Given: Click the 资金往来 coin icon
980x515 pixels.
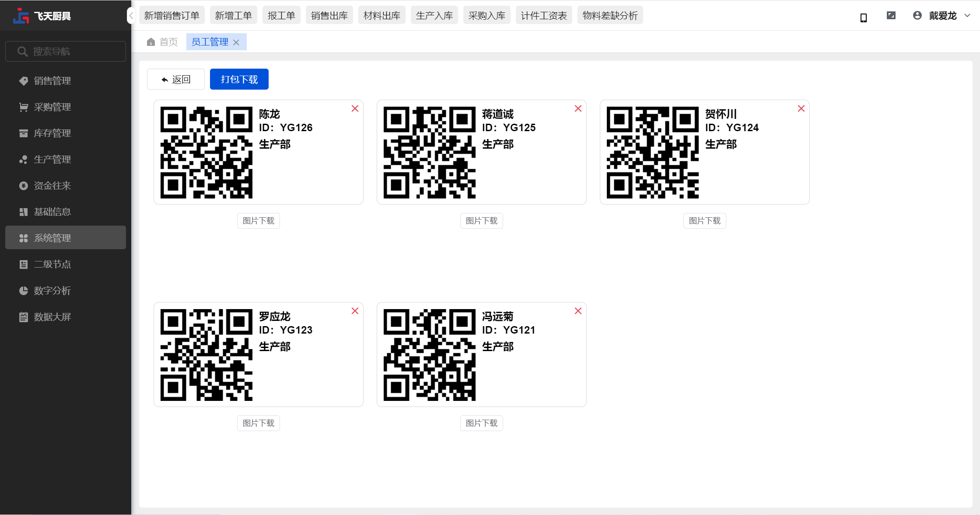Looking at the screenshot, I should [24, 186].
